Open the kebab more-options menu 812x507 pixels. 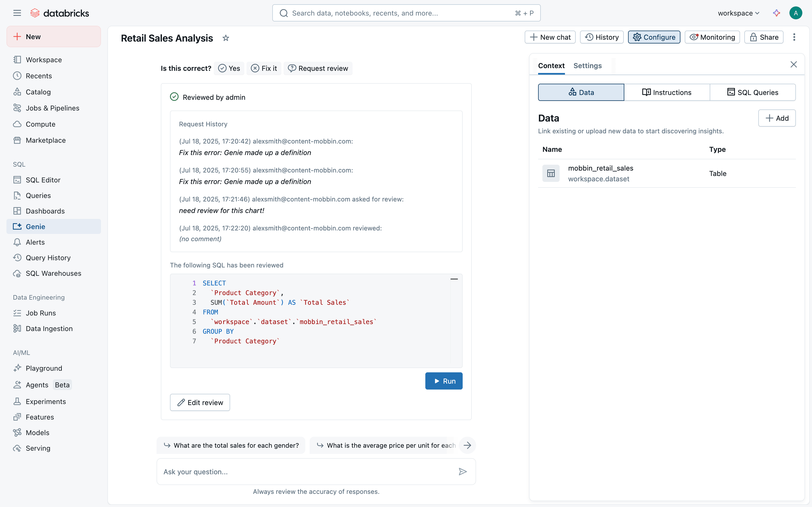tap(794, 37)
